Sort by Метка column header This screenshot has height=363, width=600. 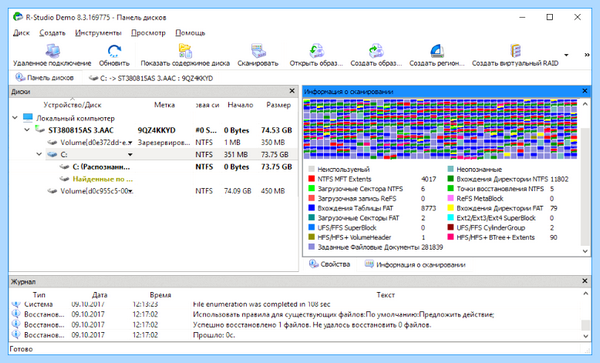[165, 105]
